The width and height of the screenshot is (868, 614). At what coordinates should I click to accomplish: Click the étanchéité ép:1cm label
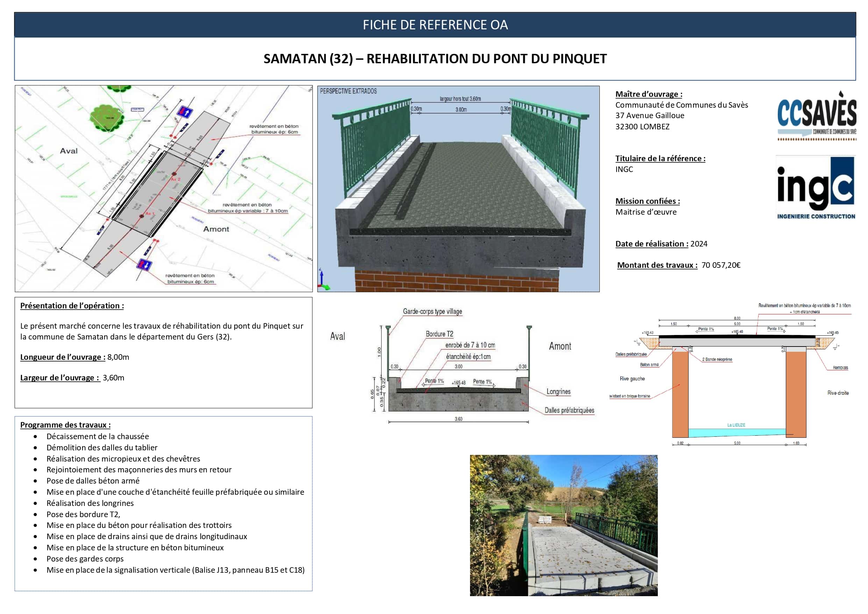coord(468,357)
